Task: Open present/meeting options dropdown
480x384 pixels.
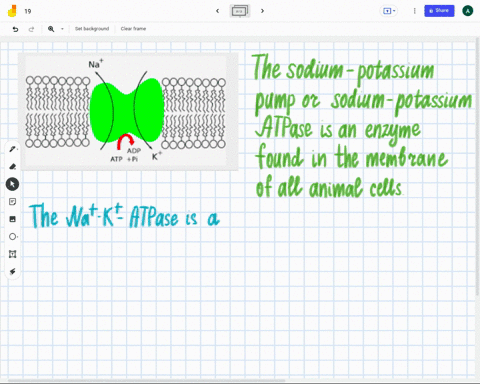Action: coord(389,11)
